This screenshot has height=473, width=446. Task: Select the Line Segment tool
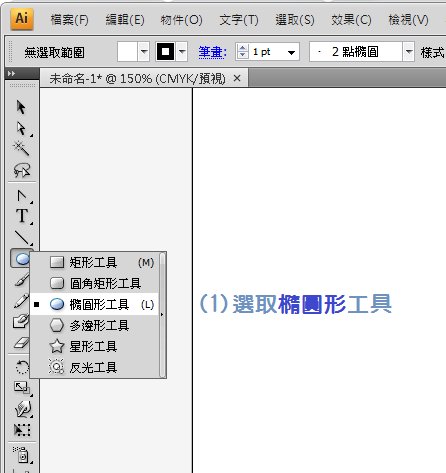click(x=22, y=237)
